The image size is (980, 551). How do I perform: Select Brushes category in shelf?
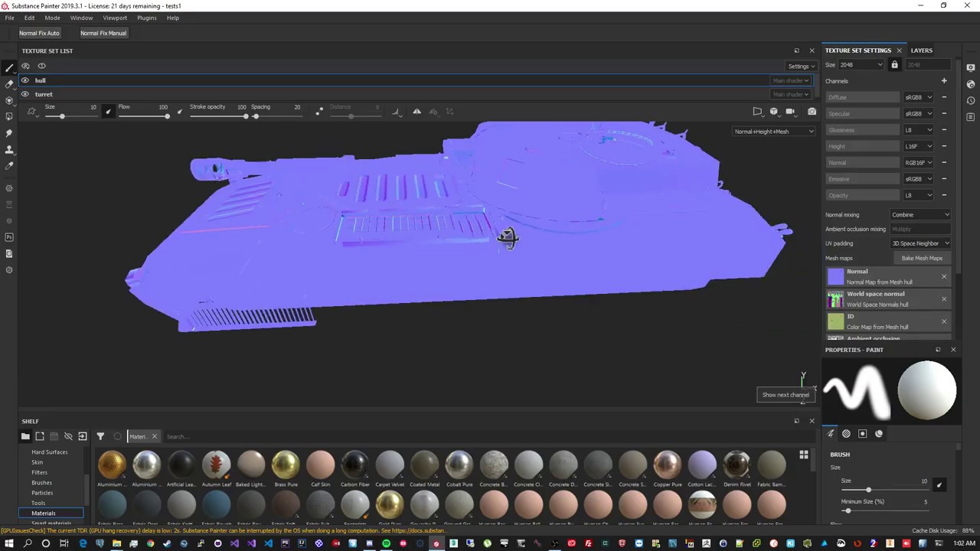pyautogui.click(x=41, y=483)
